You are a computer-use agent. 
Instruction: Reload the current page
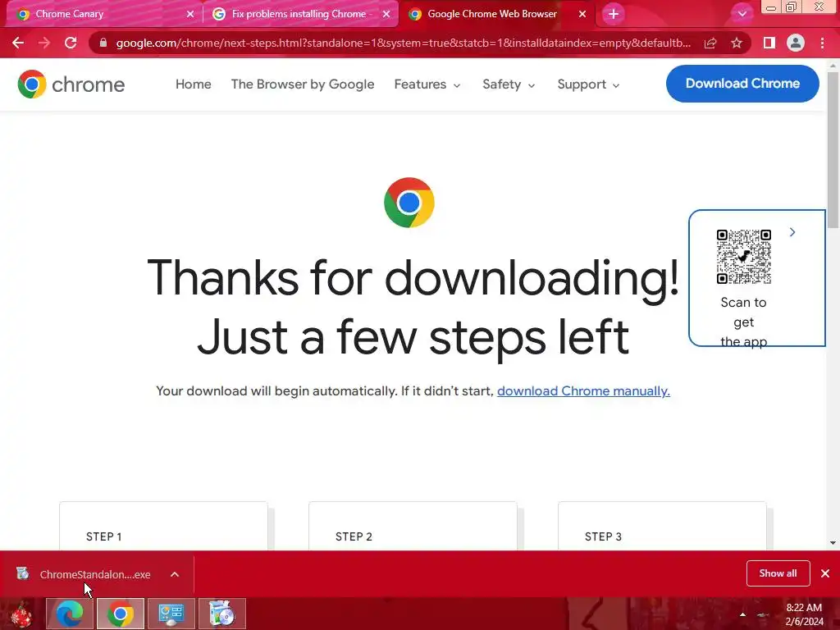(x=71, y=43)
